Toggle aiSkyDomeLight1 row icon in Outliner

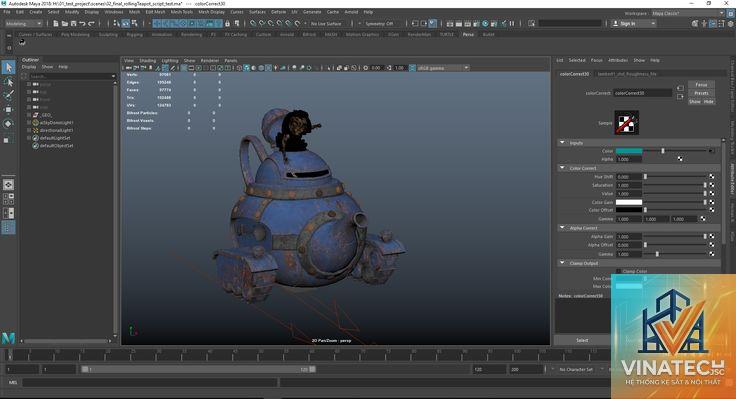pyautogui.click(x=35, y=123)
